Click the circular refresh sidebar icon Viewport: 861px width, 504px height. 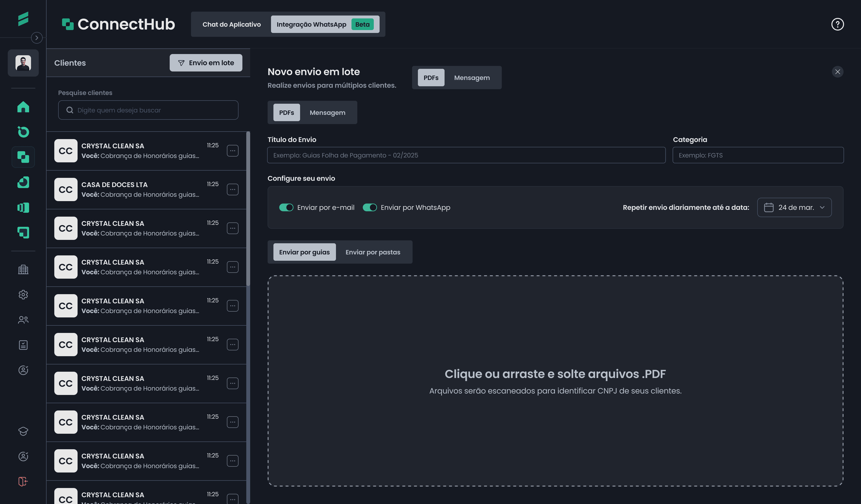[x=23, y=132]
